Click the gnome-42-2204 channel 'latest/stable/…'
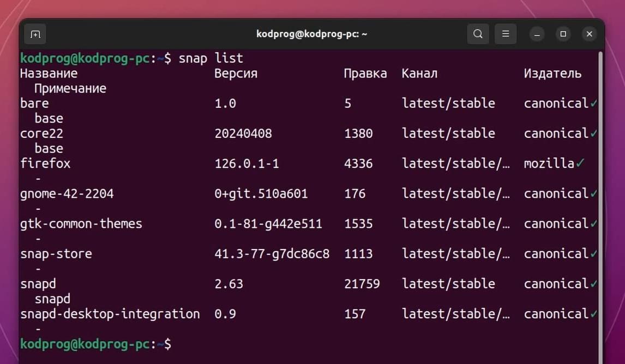Screen dimensions: 625x364 [x=455, y=194]
